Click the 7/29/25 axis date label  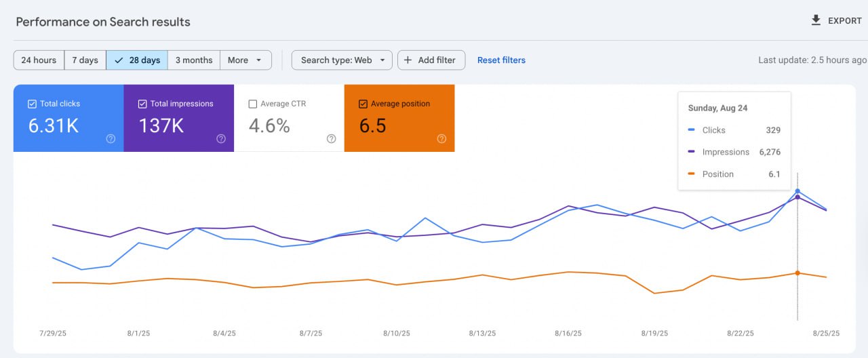[x=53, y=334]
